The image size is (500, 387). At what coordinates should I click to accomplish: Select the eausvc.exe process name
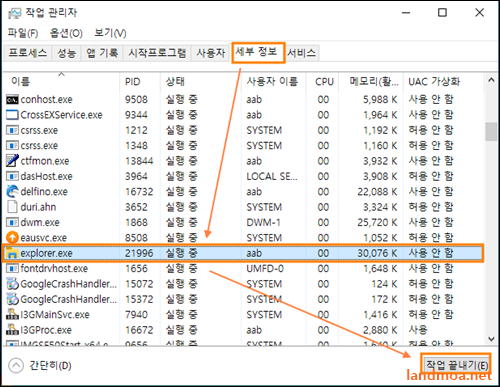44,238
